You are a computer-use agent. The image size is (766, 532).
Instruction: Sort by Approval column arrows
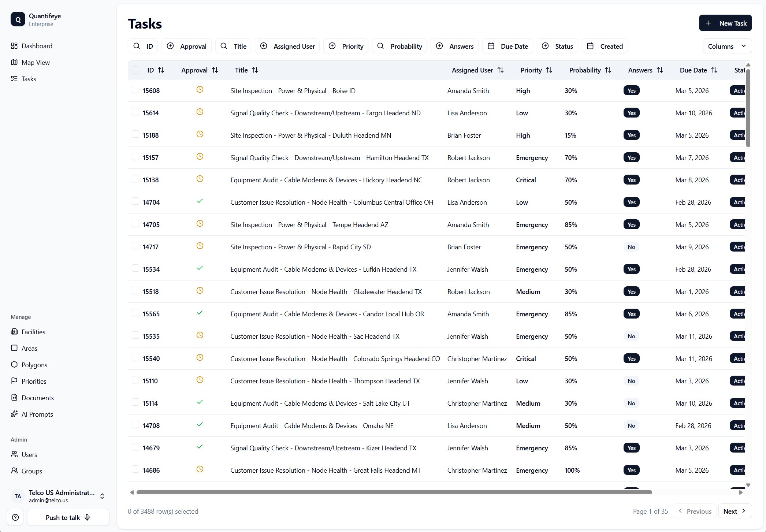coord(215,70)
